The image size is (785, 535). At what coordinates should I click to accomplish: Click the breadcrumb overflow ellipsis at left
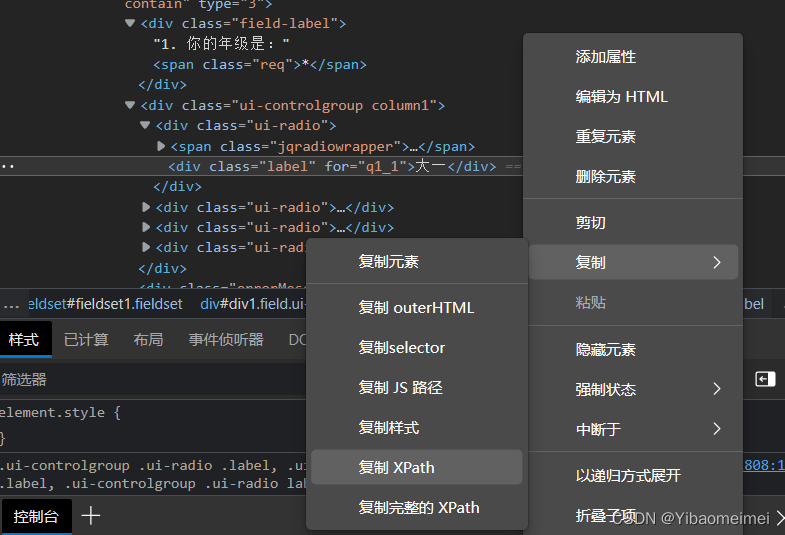point(11,304)
